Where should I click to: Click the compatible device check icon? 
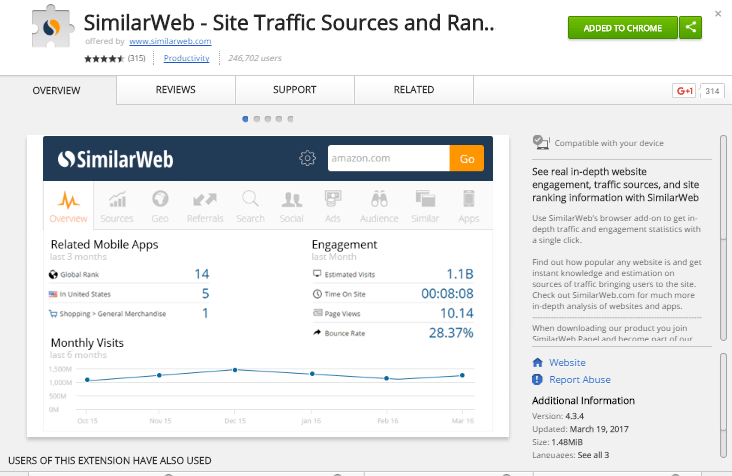coord(541,142)
